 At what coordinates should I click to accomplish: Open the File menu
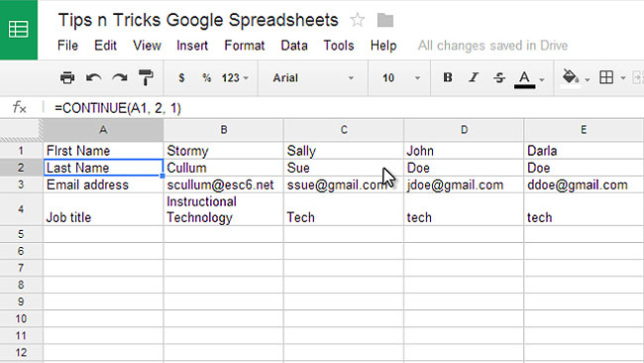(67, 46)
